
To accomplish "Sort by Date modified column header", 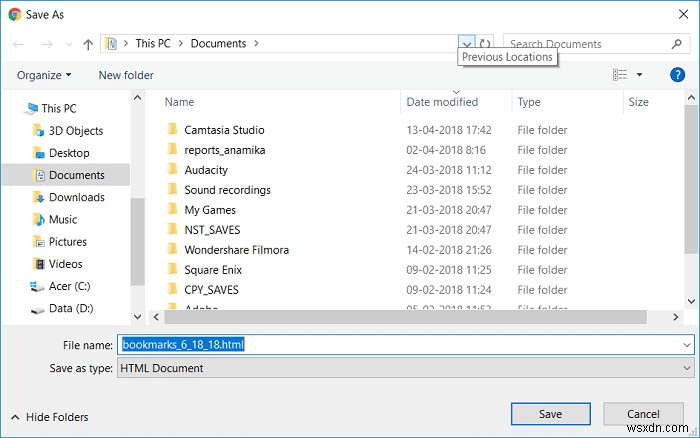I will 442,102.
